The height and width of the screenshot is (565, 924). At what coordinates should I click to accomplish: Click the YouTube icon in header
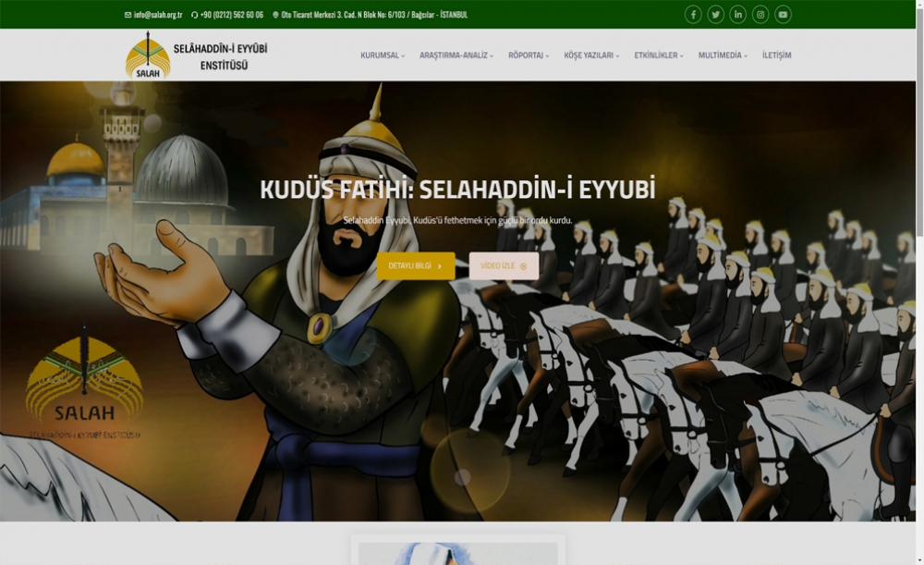[783, 15]
